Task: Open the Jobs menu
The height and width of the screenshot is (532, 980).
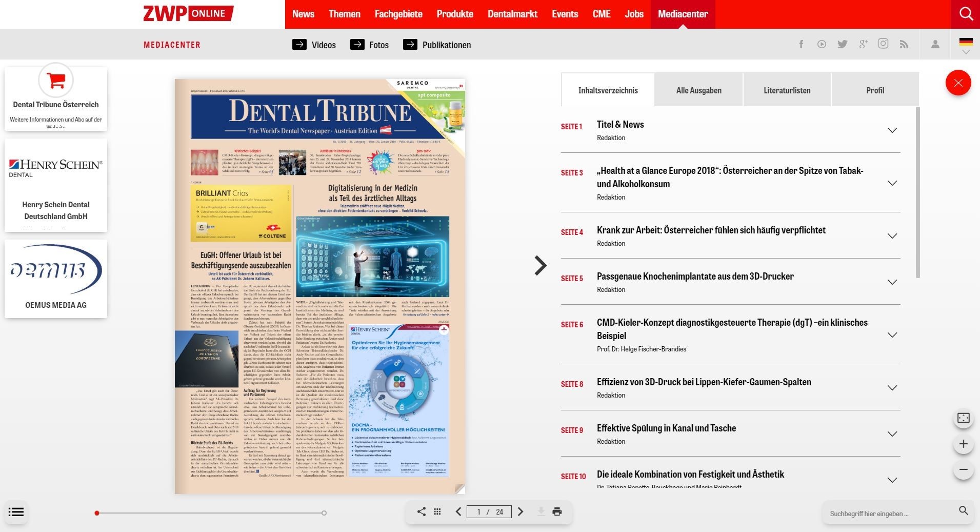Action: [634, 14]
